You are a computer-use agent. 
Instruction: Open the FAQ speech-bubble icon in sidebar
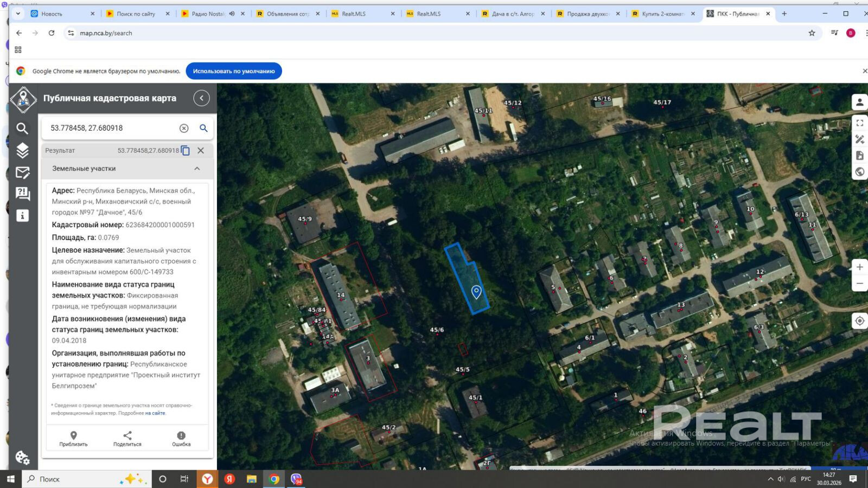22,194
